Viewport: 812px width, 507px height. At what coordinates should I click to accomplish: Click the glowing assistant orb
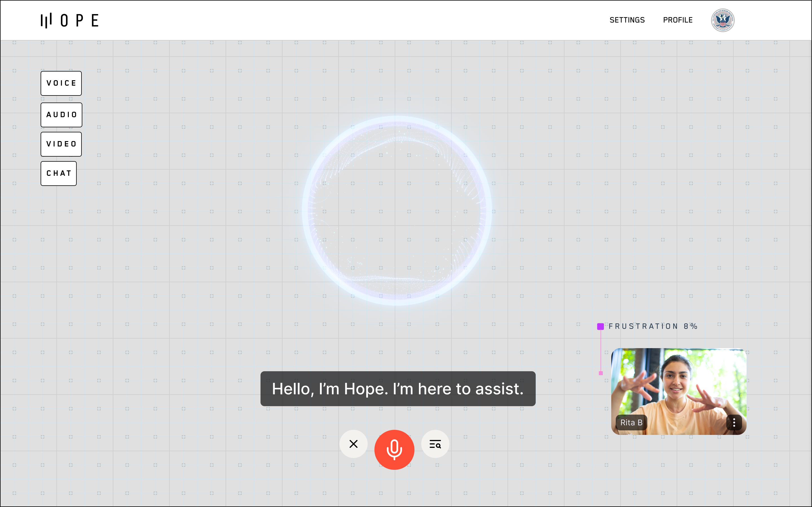pyautogui.click(x=397, y=211)
